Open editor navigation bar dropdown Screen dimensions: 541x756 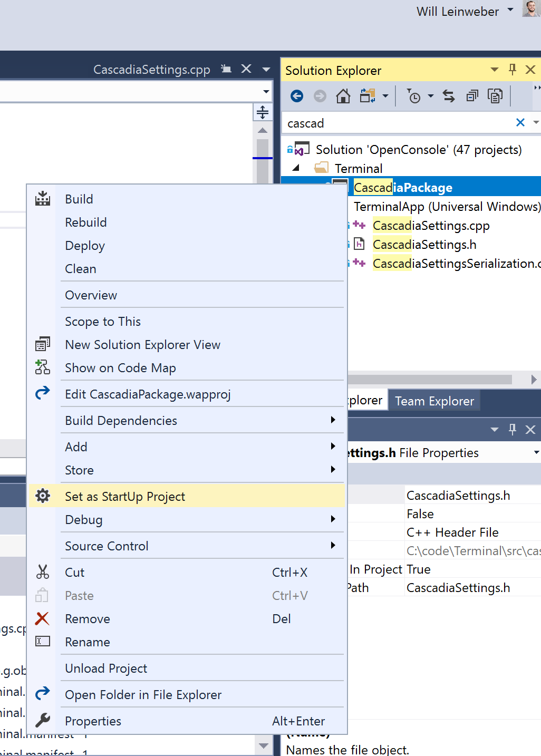[266, 91]
